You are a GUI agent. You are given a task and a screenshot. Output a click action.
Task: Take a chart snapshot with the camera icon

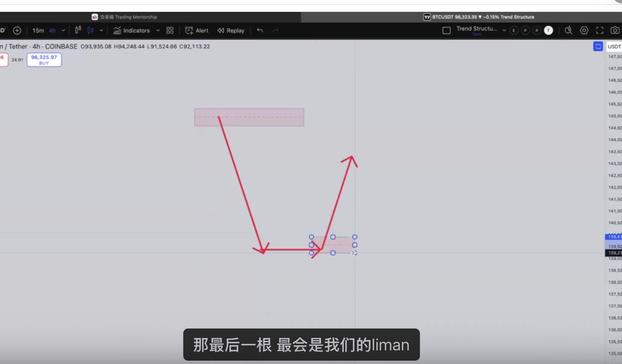(615, 30)
